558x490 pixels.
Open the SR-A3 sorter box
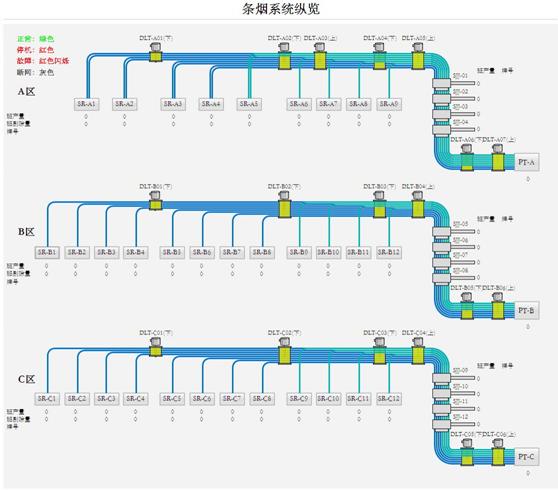pyautogui.click(x=173, y=104)
